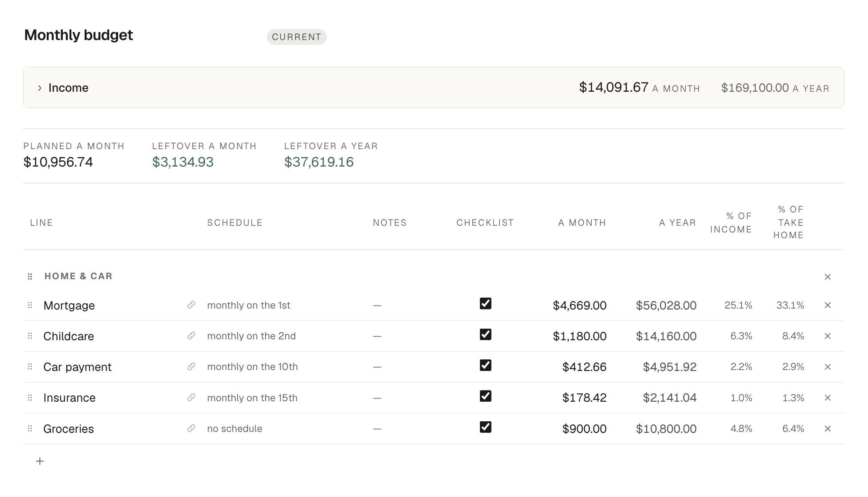
Task: Add a new budget line with plus
Action: 40,461
